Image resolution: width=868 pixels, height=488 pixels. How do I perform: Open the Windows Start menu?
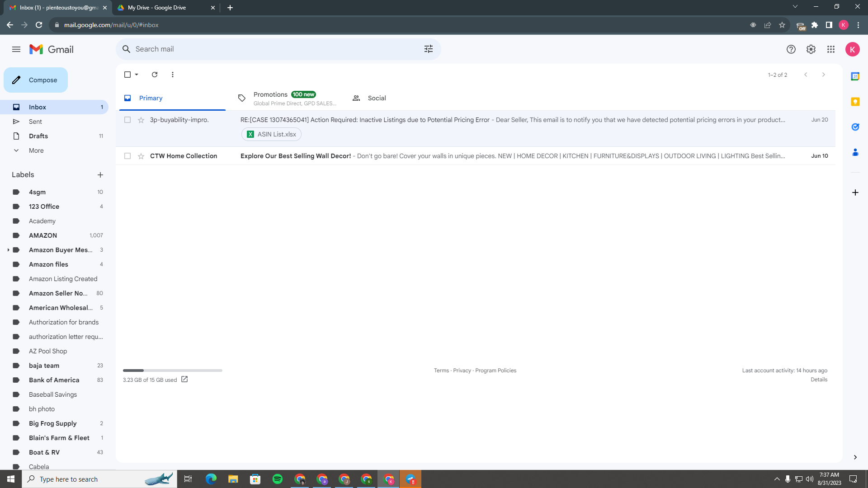pos(11,479)
